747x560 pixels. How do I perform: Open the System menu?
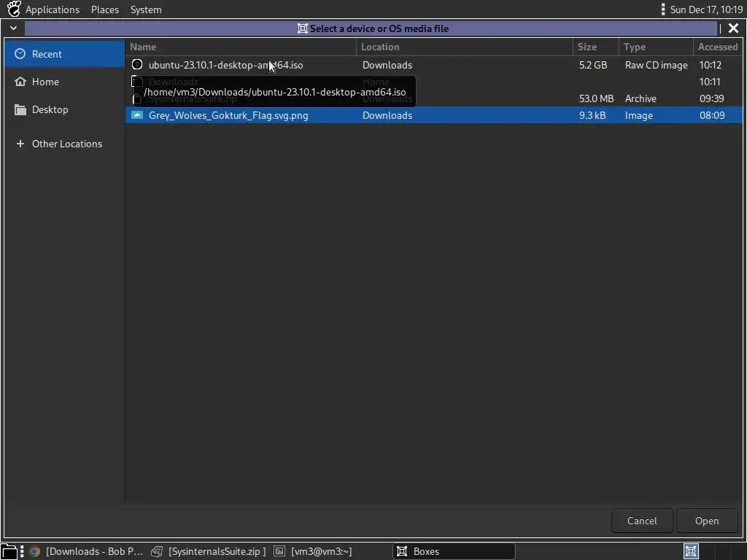(x=146, y=9)
